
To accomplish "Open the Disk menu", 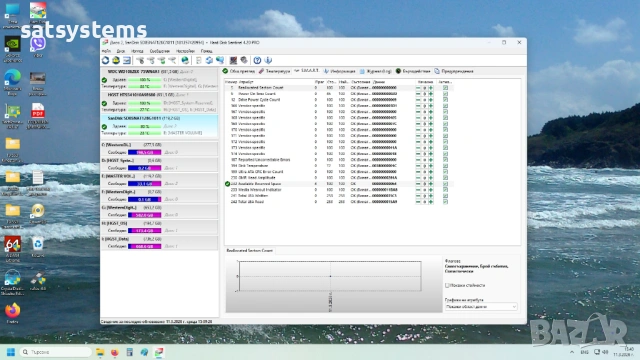I will tap(121, 51).
